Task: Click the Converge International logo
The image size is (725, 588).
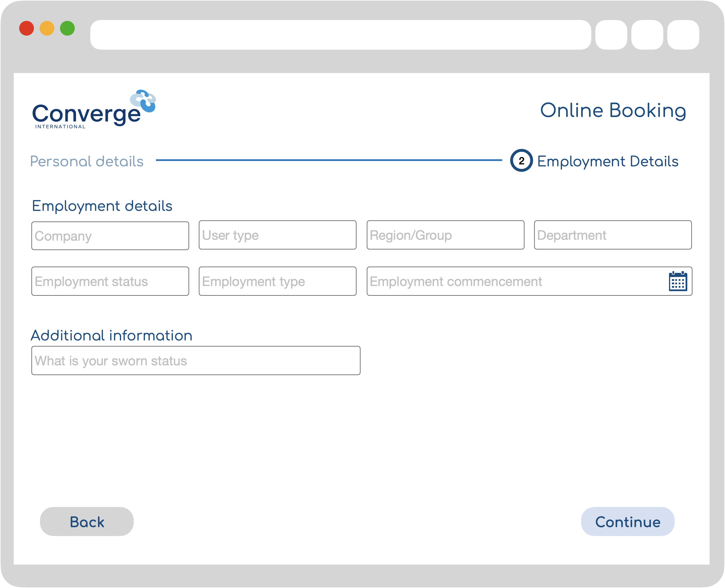Action: pyautogui.click(x=93, y=110)
